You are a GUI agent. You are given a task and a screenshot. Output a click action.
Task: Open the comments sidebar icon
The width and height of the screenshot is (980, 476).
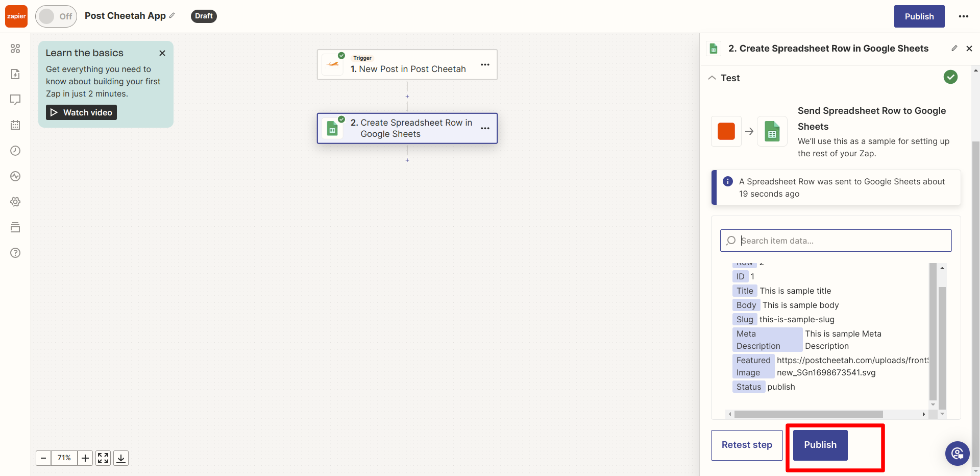tap(15, 100)
